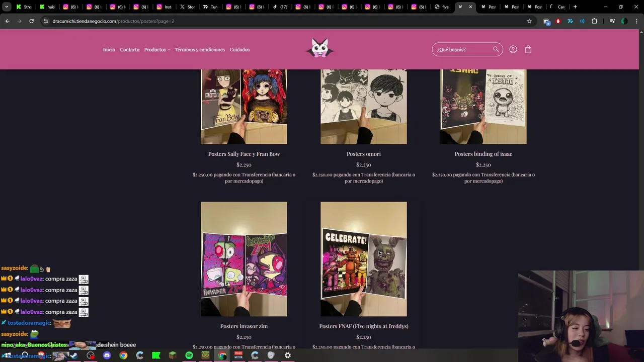
Task: Open the Contacto page
Action: point(129,50)
